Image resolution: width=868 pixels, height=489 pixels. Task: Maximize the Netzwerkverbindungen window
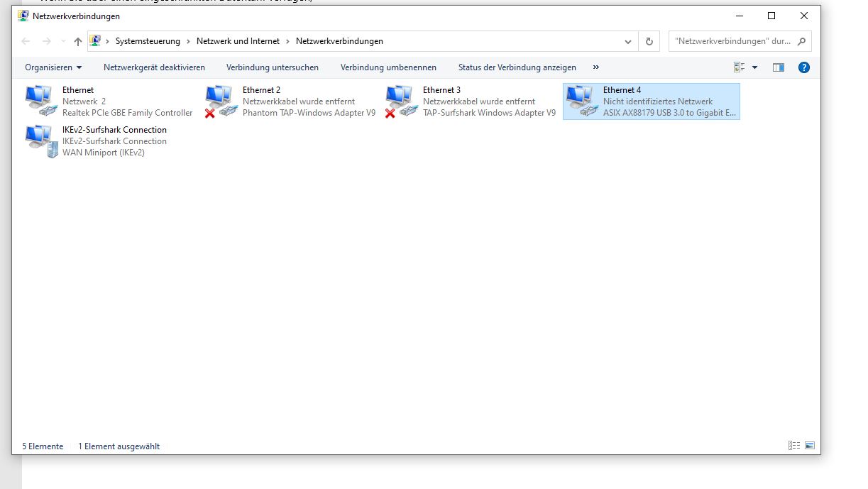[x=771, y=16]
